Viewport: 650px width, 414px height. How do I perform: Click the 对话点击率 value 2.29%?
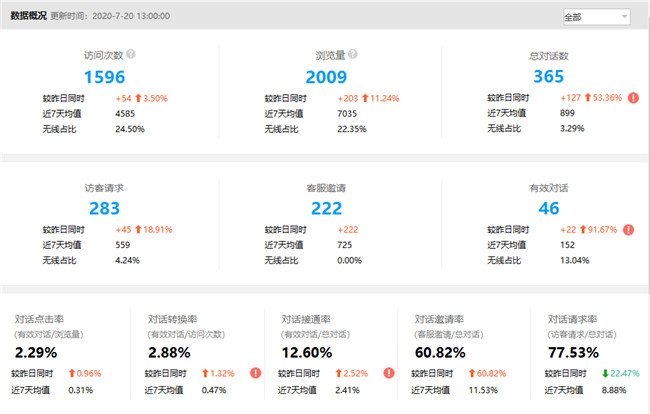[37, 353]
